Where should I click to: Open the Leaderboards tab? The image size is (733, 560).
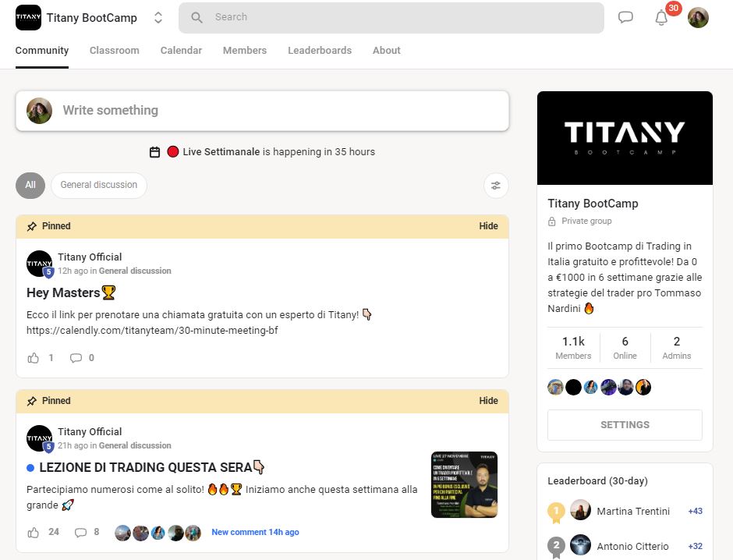pos(320,51)
